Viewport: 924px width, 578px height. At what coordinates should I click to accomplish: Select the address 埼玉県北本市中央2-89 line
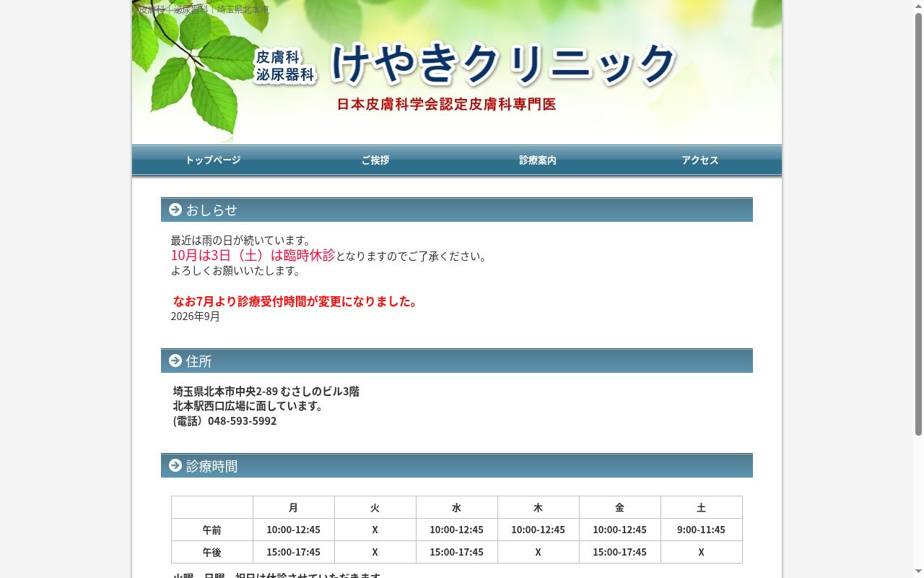tap(266, 391)
